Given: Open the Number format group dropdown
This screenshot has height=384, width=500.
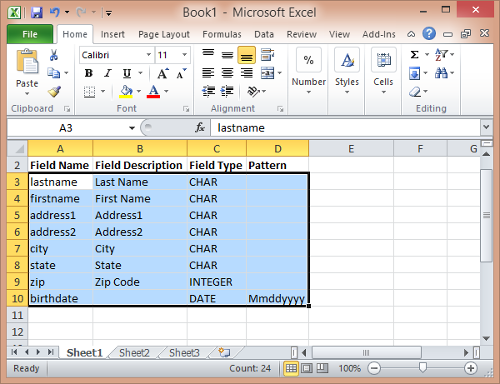Looking at the screenshot, I should [309, 71].
